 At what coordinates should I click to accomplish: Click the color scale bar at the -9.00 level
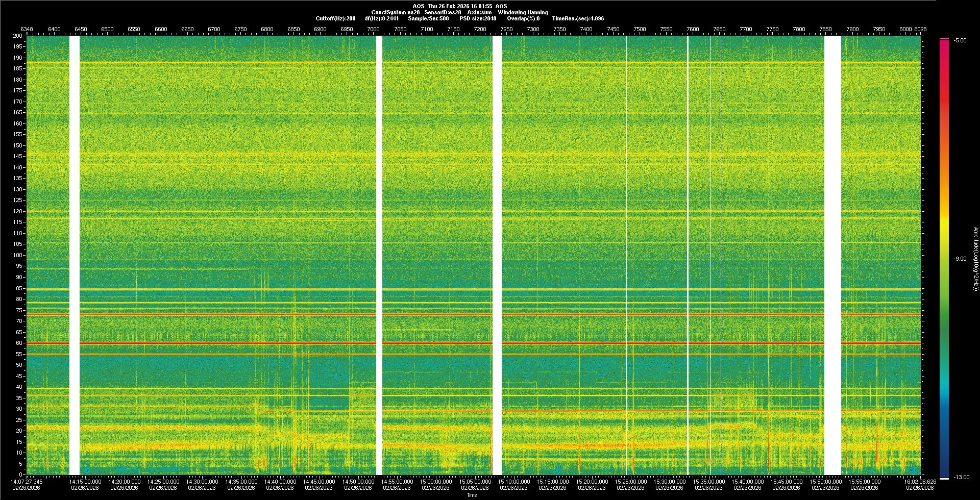pyautogui.click(x=944, y=259)
